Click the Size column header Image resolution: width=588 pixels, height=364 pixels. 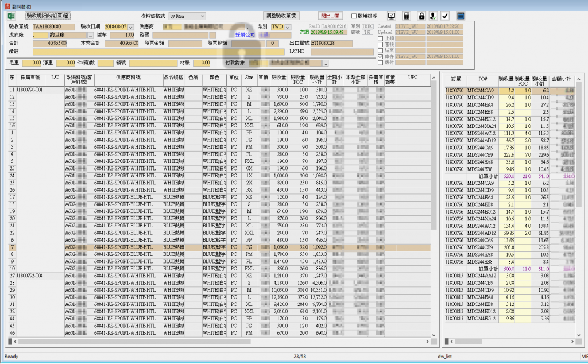point(249,78)
